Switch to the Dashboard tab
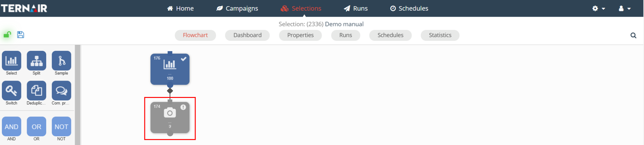This screenshot has height=145, width=644. click(x=247, y=35)
